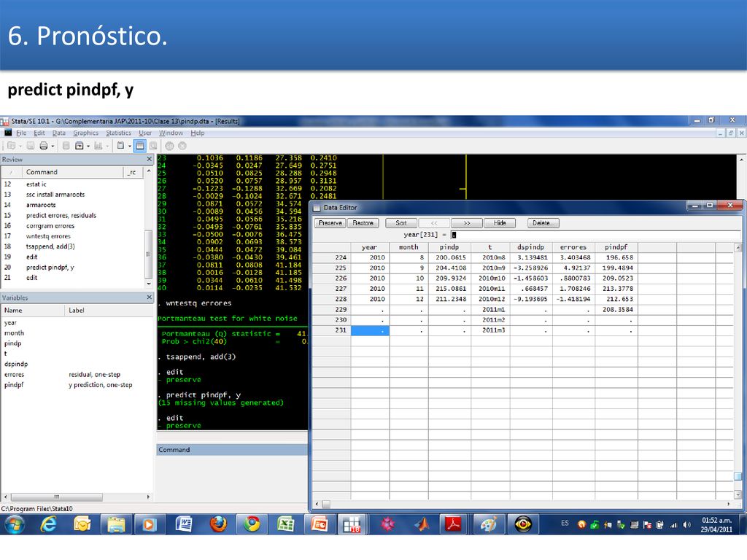Open the Graphics menu

86,133
